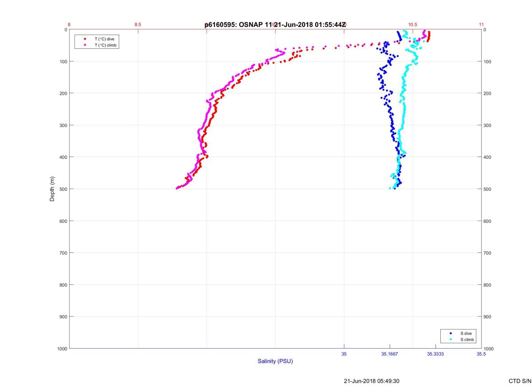This screenshot has height=392, width=532.
Task: Click '800' on the right depth axis
Action: (x=488, y=285)
